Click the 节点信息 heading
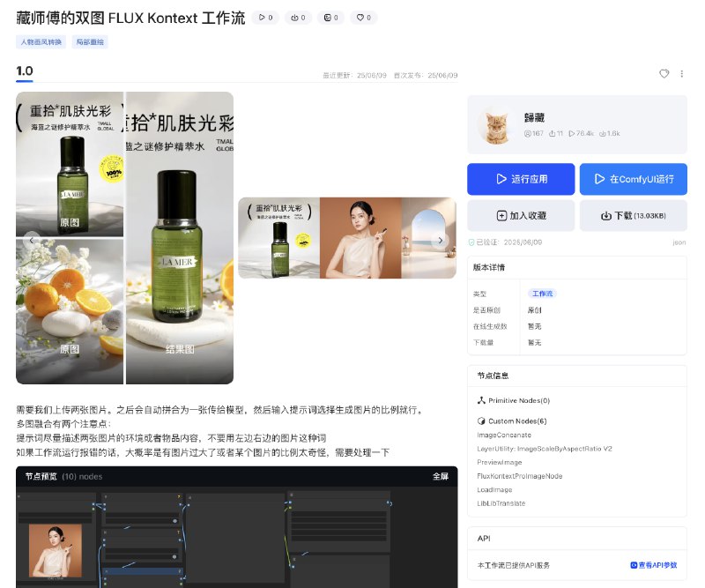This screenshot has width=705, height=588. (x=493, y=376)
